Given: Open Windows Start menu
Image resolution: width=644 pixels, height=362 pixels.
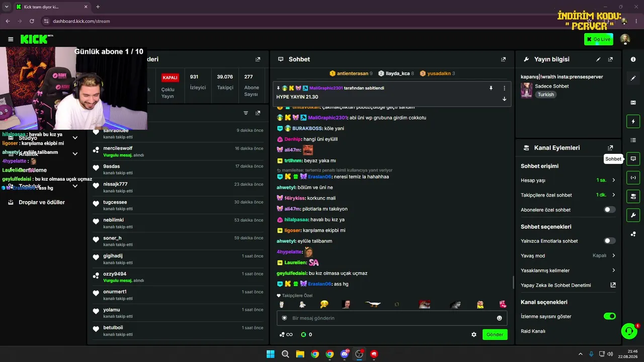Looking at the screenshot, I should (270, 354).
